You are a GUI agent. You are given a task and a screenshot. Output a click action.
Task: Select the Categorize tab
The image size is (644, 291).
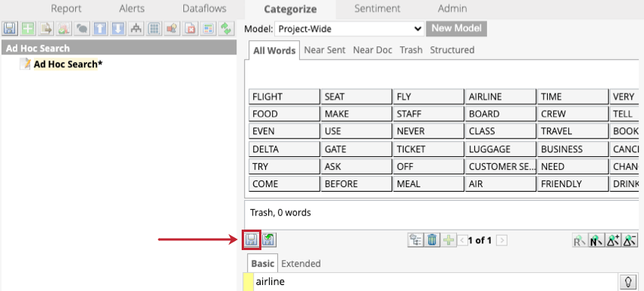pos(290,9)
